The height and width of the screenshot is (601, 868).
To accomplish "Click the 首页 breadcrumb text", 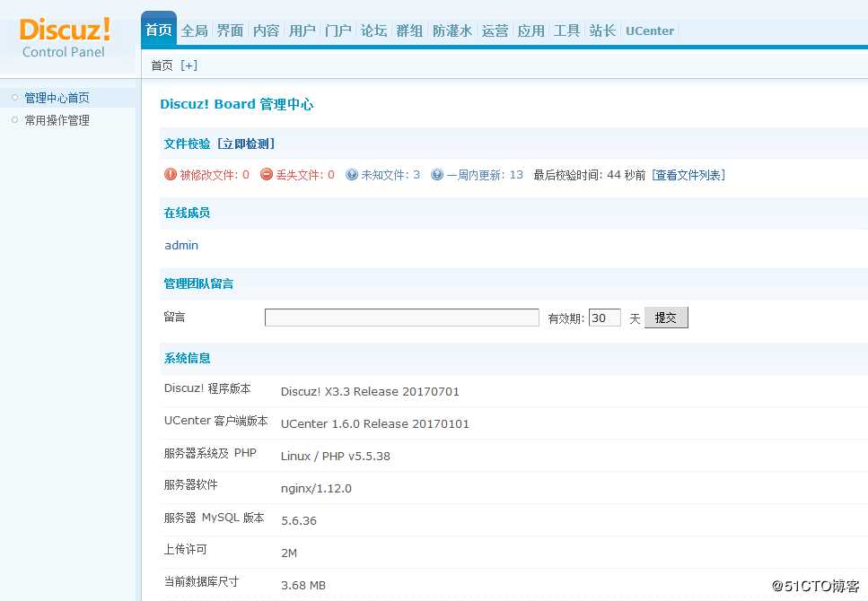I will click(x=162, y=65).
